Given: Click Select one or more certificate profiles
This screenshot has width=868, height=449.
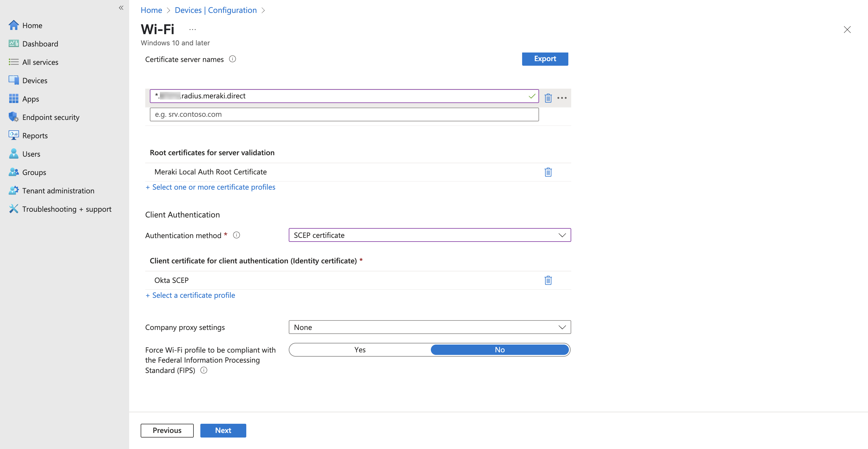Looking at the screenshot, I should tap(210, 187).
